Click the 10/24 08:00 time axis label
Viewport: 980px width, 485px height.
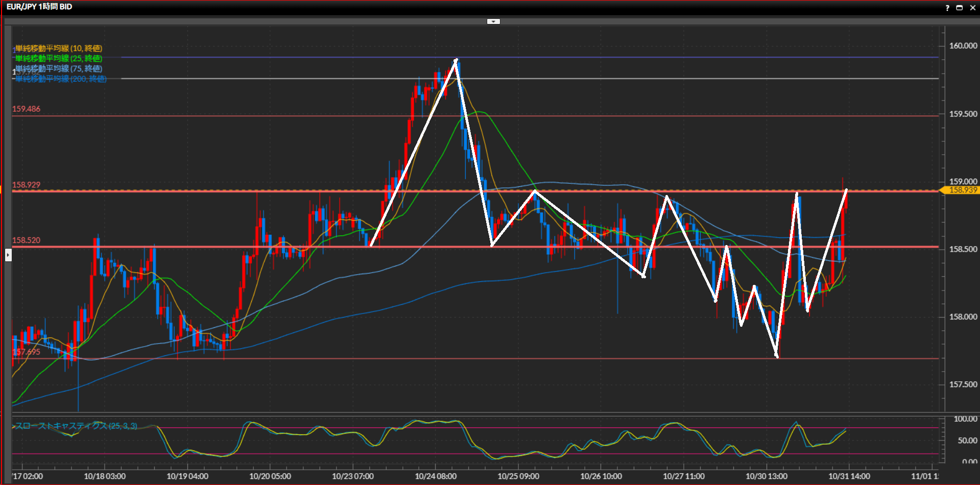coord(435,476)
